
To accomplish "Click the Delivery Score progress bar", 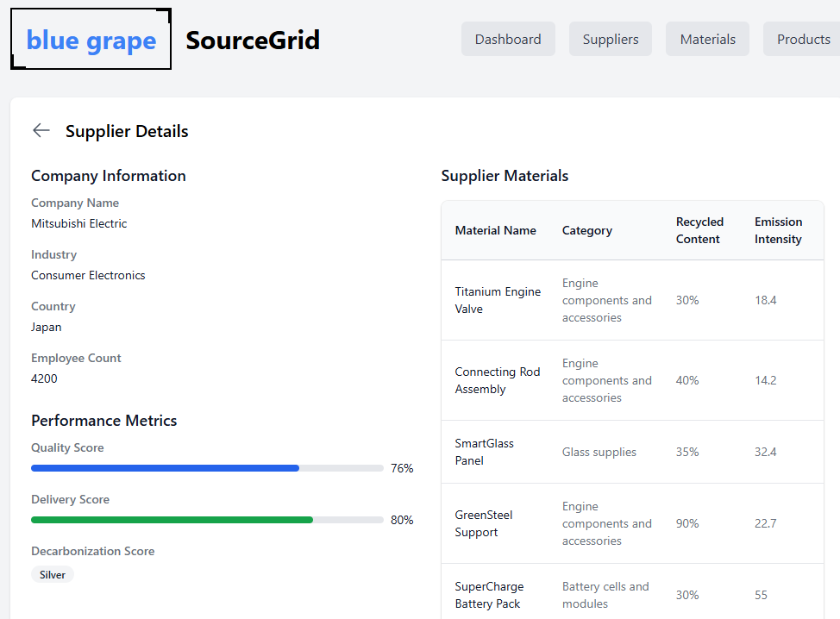I will click(x=207, y=520).
